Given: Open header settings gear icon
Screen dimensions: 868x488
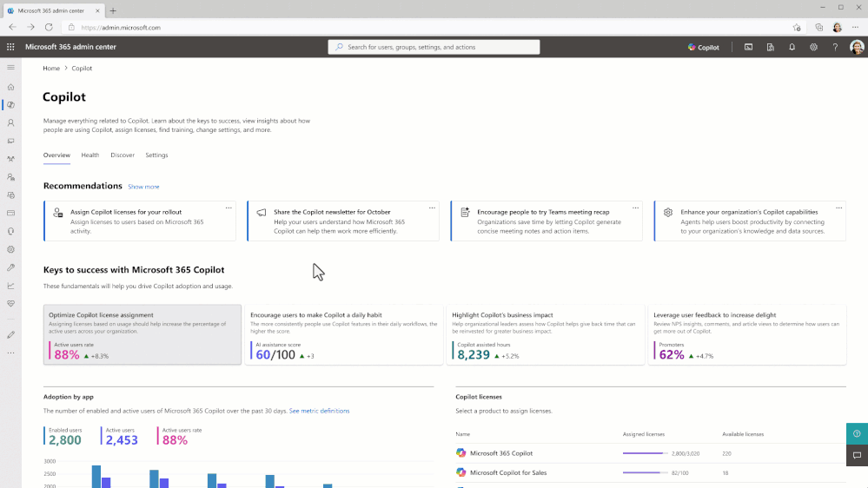Looking at the screenshot, I should coord(813,47).
